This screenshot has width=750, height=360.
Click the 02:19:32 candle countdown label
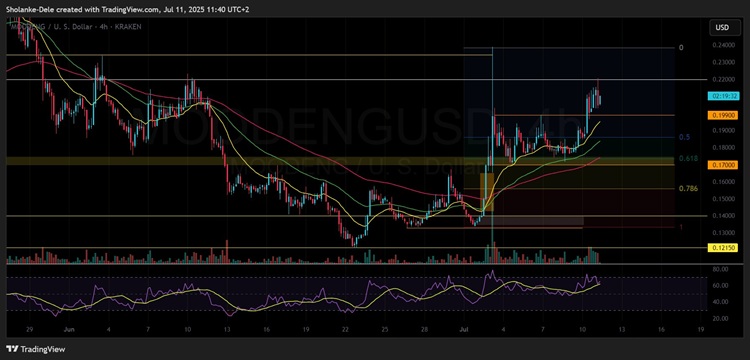pyautogui.click(x=722, y=96)
